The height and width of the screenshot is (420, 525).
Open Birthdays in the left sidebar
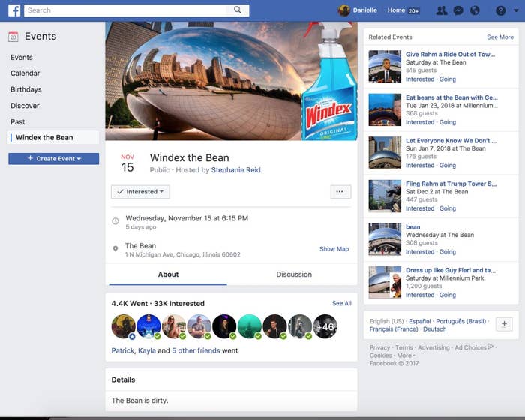pos(26,89)
